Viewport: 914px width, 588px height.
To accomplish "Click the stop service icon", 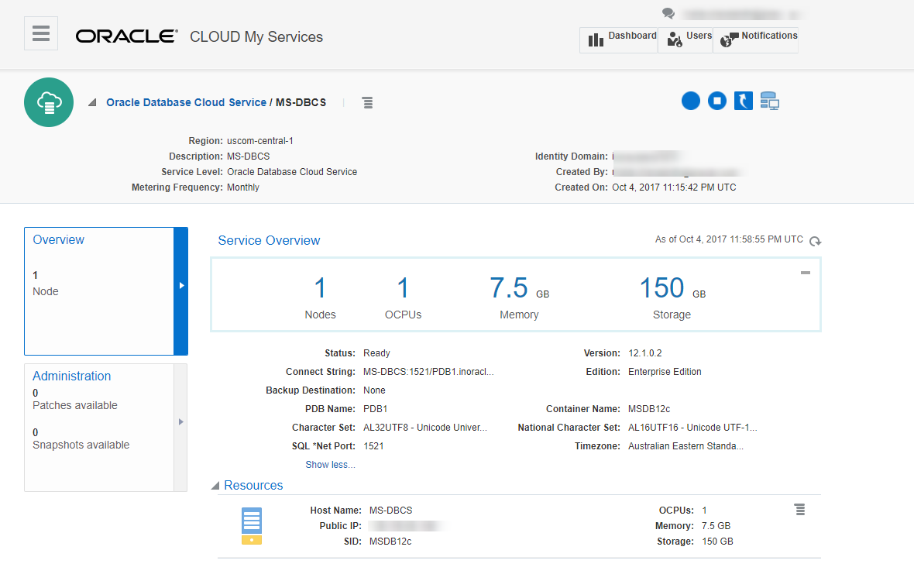I will [717, 101].
